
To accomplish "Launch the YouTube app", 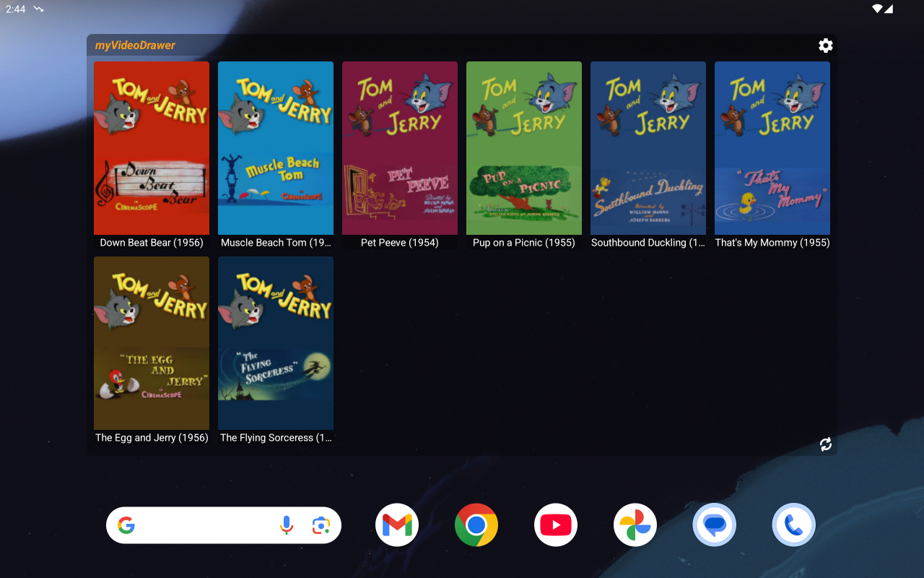I will [x=556, y=525].
